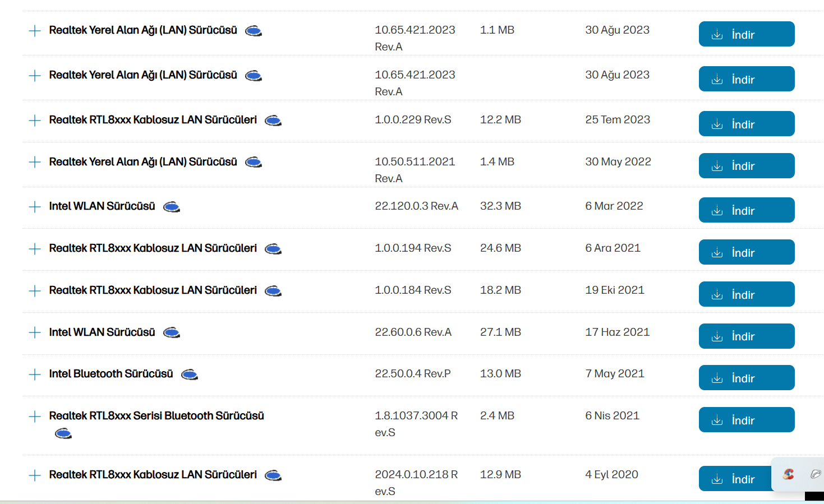824x504 pixels.
Task: Expand Intel WLAN row dated 6 Mar 2022
Action: [35, 207]
